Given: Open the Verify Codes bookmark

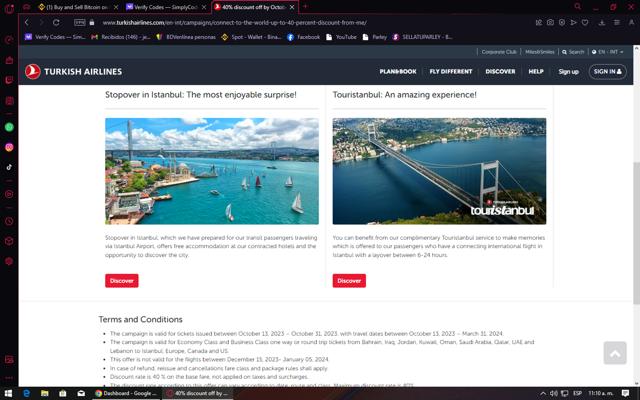Looking at the screenshot, I should coord(55,37).
